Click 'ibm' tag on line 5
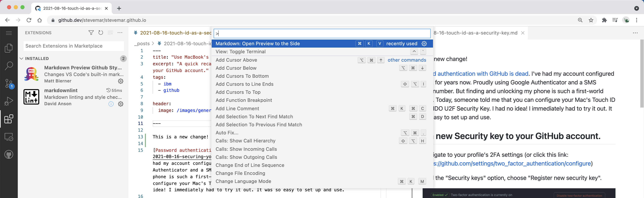Image resolution: width=644 pixels, height=198 pixels. (x=168, y=84)
